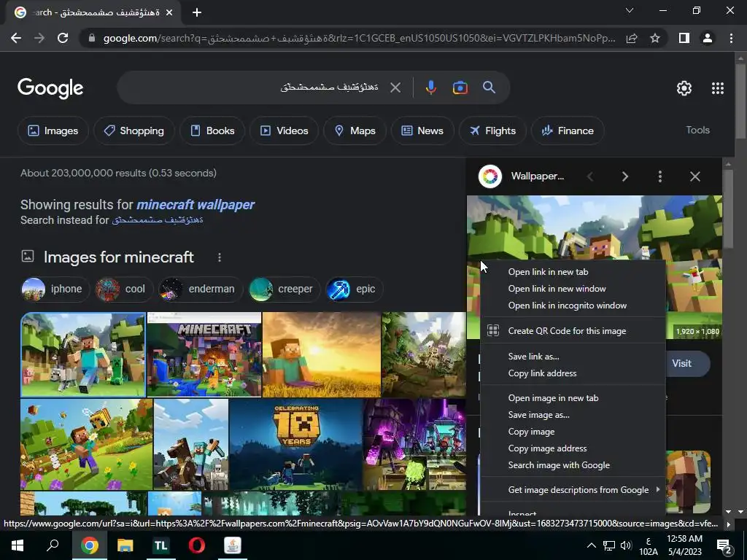Switch to Finance results tab
Viewport: 747px width, 560px height.
click(x=568, y=131)
